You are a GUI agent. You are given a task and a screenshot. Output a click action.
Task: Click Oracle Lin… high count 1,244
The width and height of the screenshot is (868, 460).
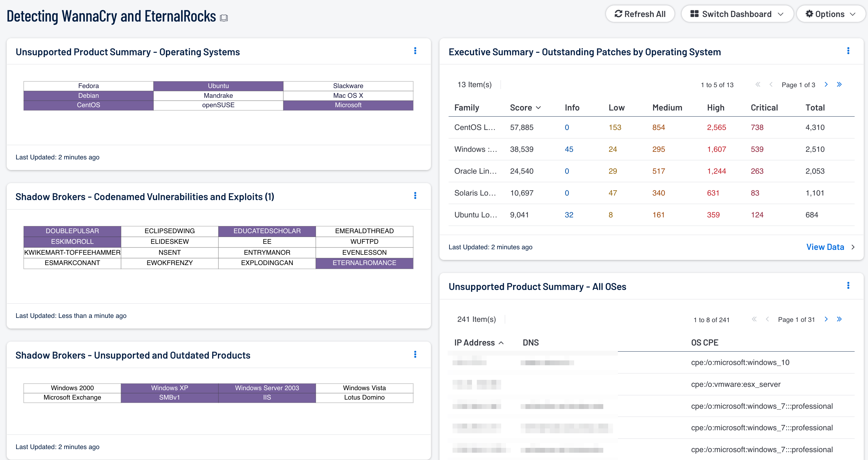coord(716,172)
